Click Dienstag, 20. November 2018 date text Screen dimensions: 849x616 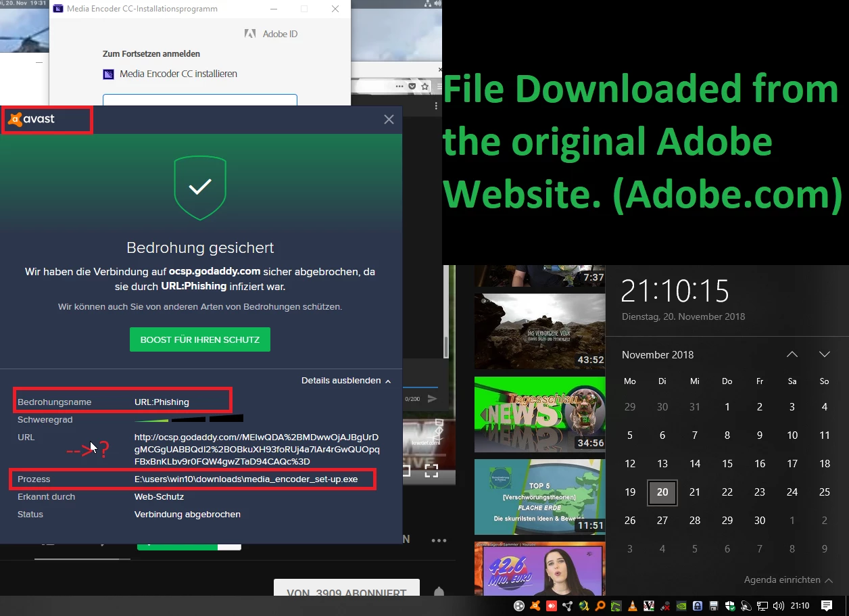pyautogui.click(x=683, y=316)
